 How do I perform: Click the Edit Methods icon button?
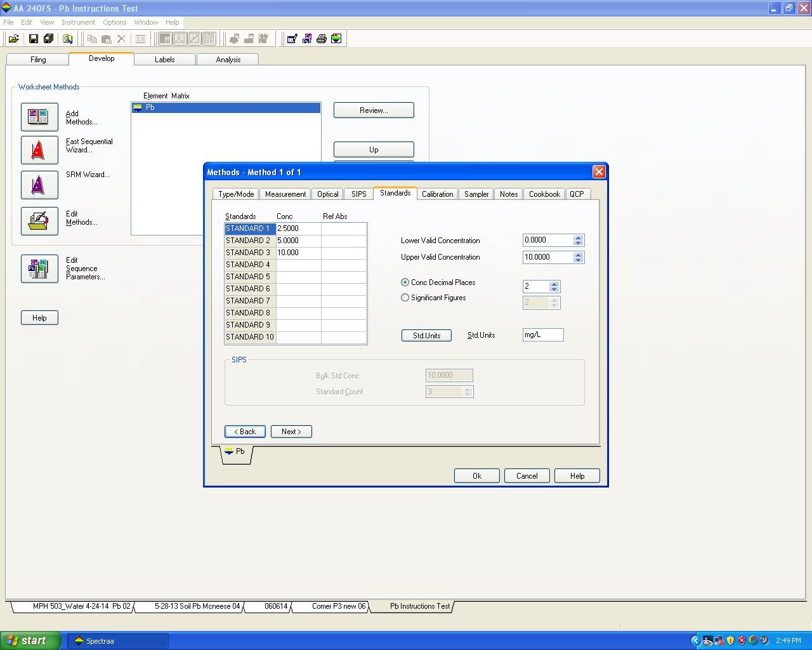point(39,221)
